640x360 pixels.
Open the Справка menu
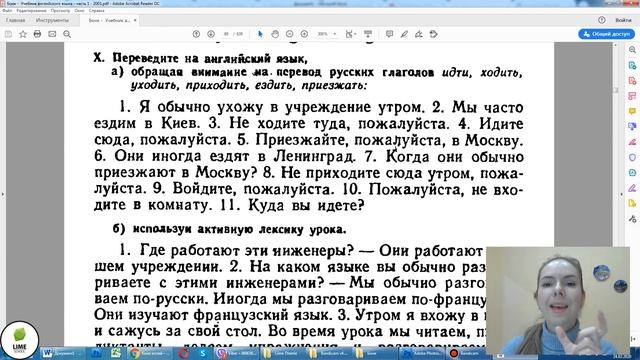(x=97, y=11)
